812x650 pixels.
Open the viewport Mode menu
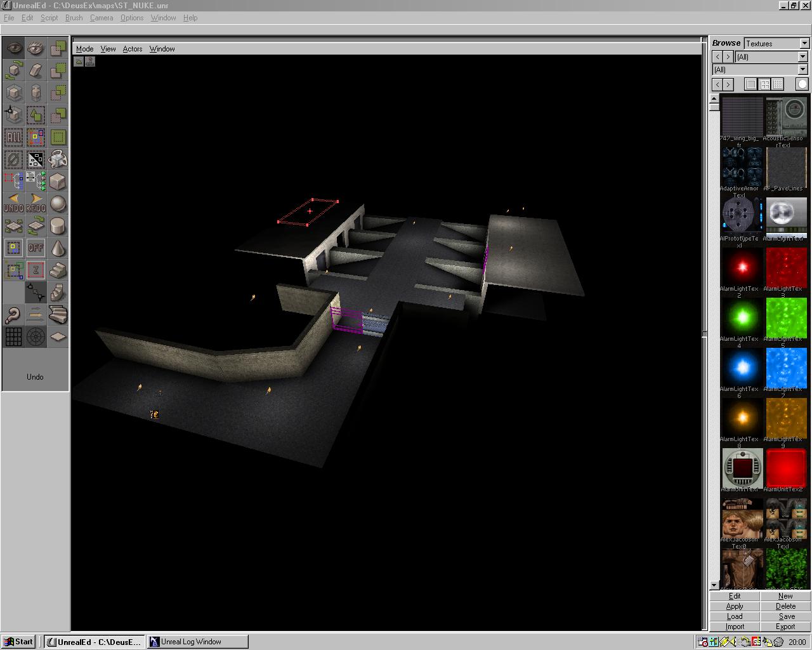tap(84, 49)
